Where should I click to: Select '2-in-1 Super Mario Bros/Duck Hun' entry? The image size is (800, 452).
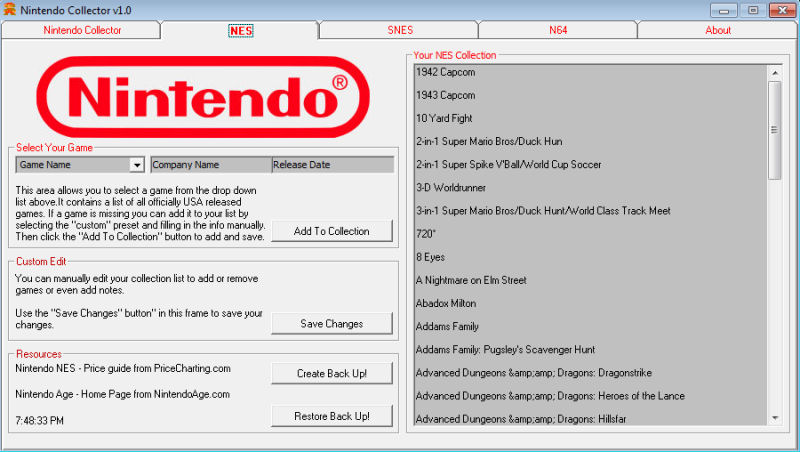click(x=489, y=141)
